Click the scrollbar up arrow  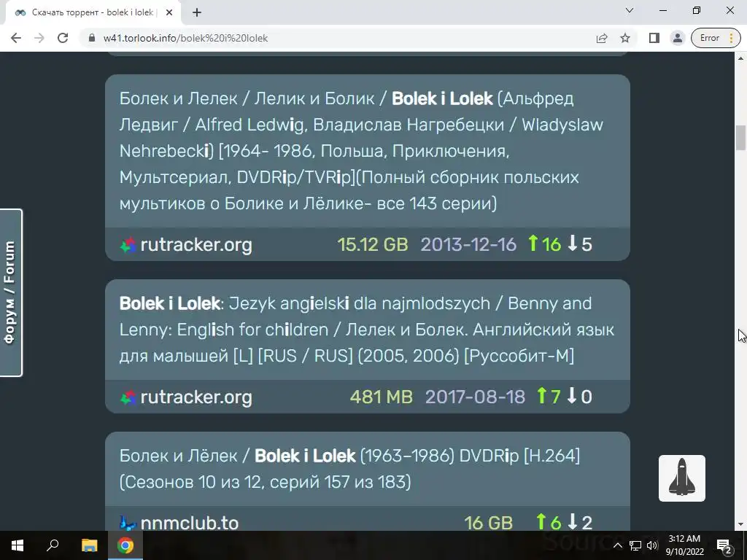click(741, 58)
